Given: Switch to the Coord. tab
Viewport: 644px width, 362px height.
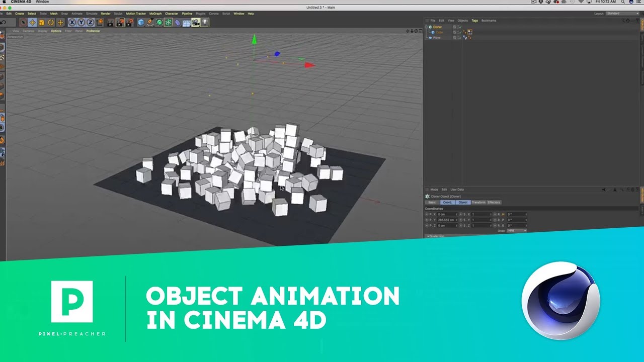Looking at the screenshot, I should click(x=448, y=203).
